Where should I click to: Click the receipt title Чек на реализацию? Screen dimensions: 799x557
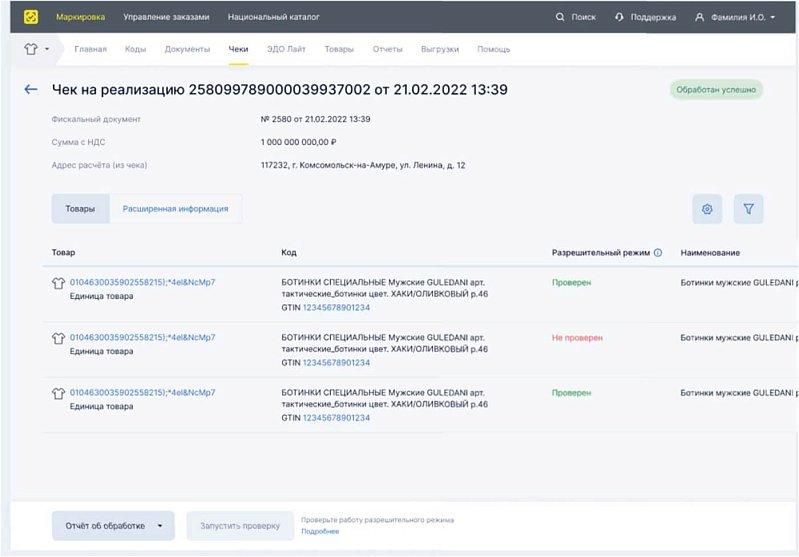pyautogui.click(x=280, y=90)
